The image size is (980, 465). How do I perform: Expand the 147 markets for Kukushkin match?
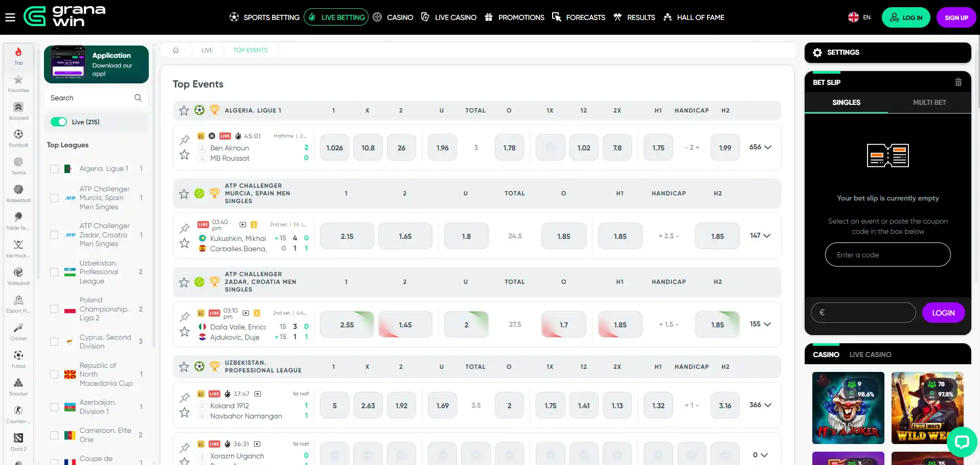coord(760,236)
